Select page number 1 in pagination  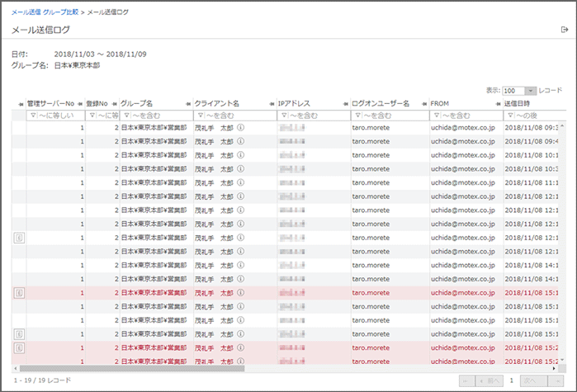coord(512,381)
